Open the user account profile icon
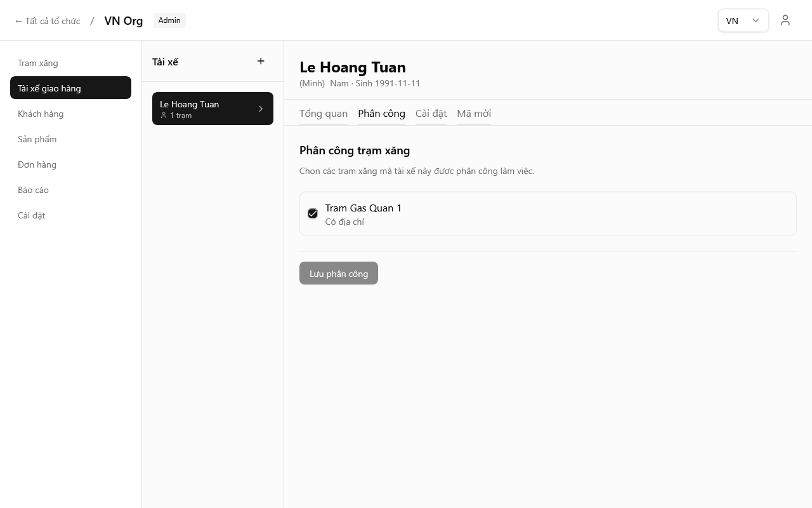 [785, 20]
